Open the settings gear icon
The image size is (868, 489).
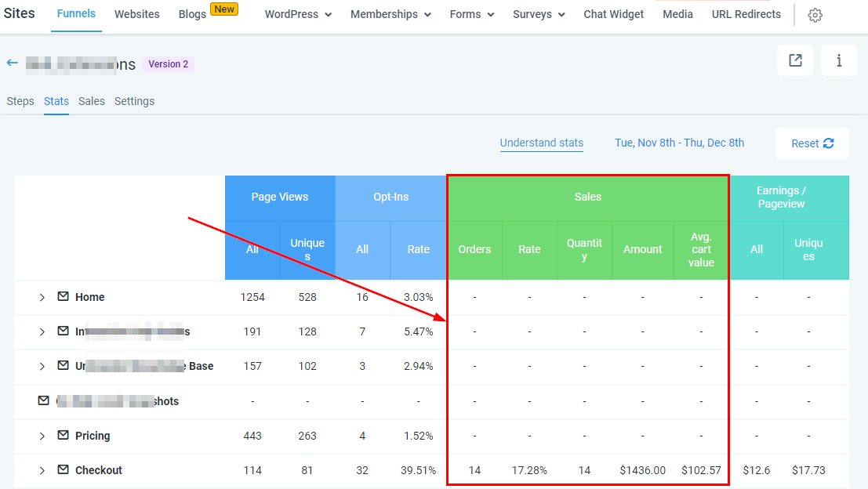click(x=815, y=15)
